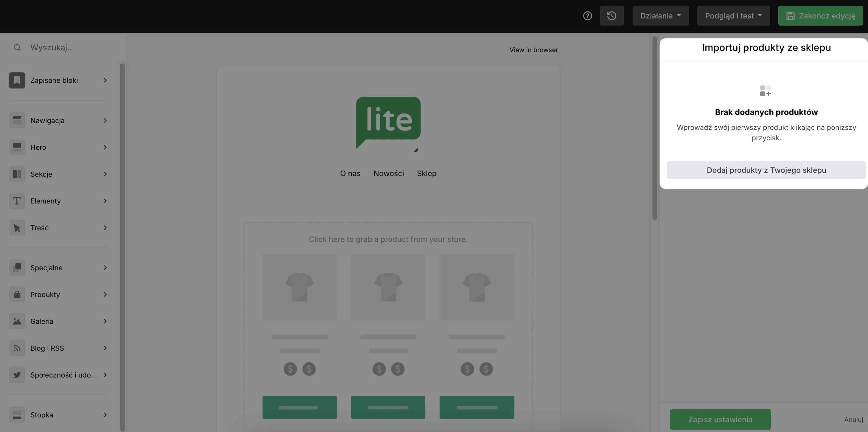Select the O nas menu item
This screenshot has width=868, height=432.
[350, 173]
